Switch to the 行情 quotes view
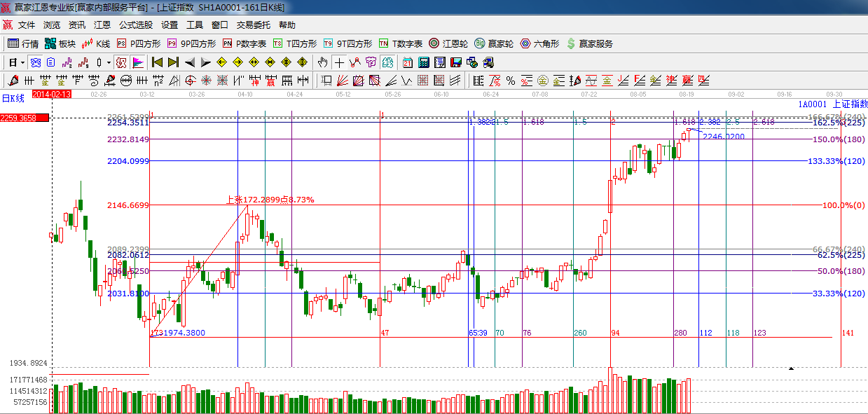868x414 pixels. point(23,43)
